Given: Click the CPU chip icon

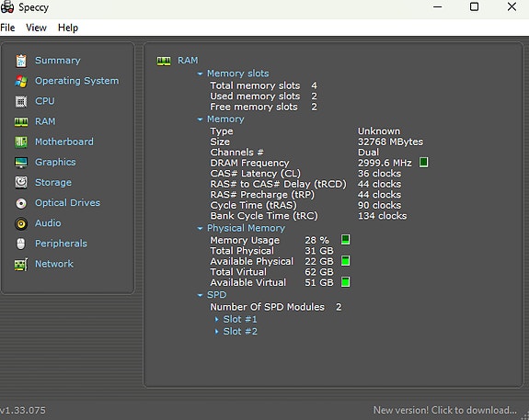Looking at the screenshot, I should pos(21,101).
